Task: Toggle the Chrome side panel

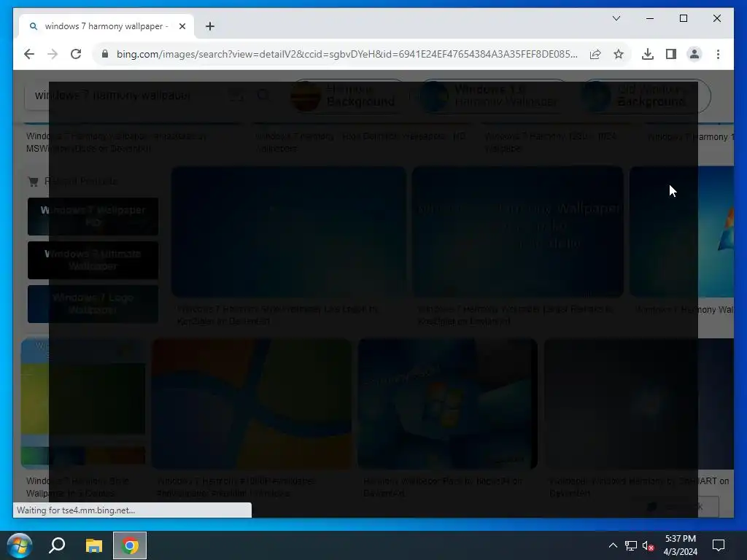Action: click(x=671, y=54)
